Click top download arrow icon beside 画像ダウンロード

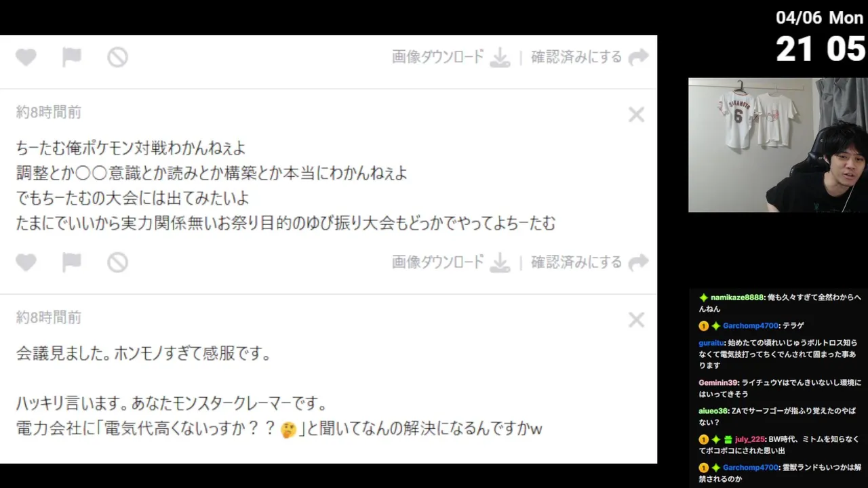[500, 58]
